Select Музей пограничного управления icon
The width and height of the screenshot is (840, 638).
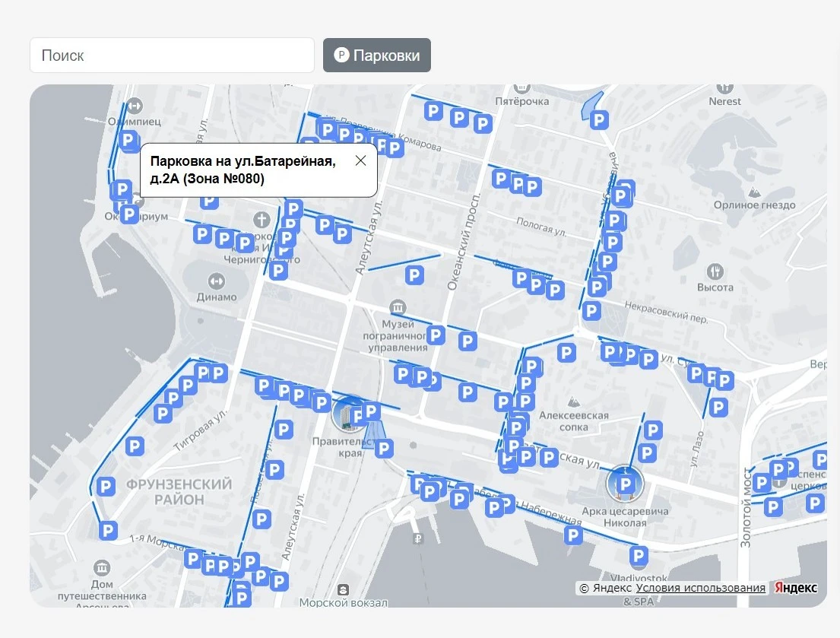coord(398,306)
